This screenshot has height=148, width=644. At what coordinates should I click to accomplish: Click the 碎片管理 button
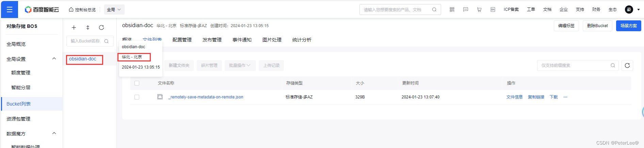coord(209,66)
